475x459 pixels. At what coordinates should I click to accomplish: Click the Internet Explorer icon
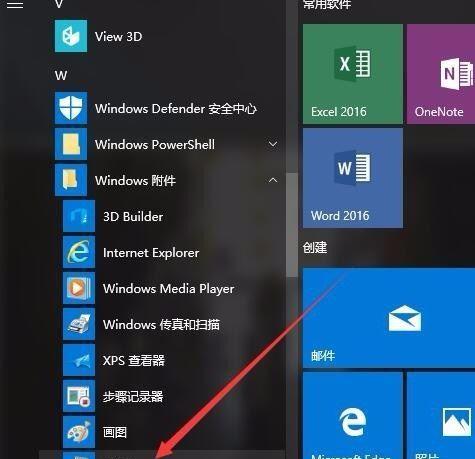click(x=79, y=252)
